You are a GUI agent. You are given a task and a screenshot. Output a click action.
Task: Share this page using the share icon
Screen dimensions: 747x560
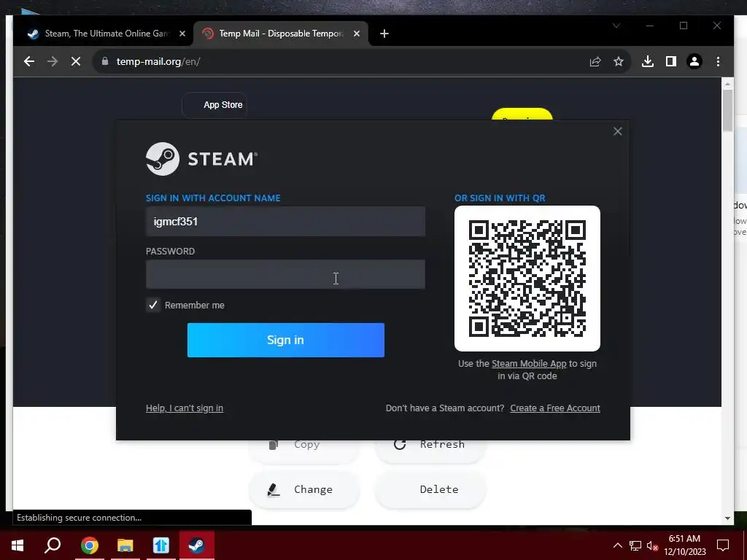coord(595,61)
